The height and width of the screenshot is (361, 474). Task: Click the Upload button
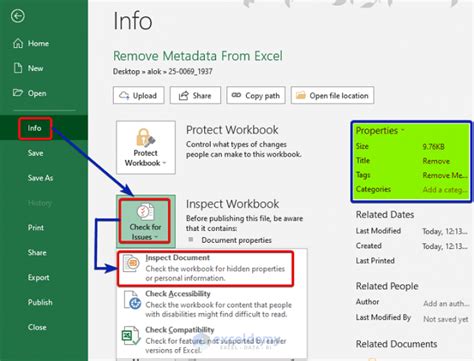[x=139, y=96]
